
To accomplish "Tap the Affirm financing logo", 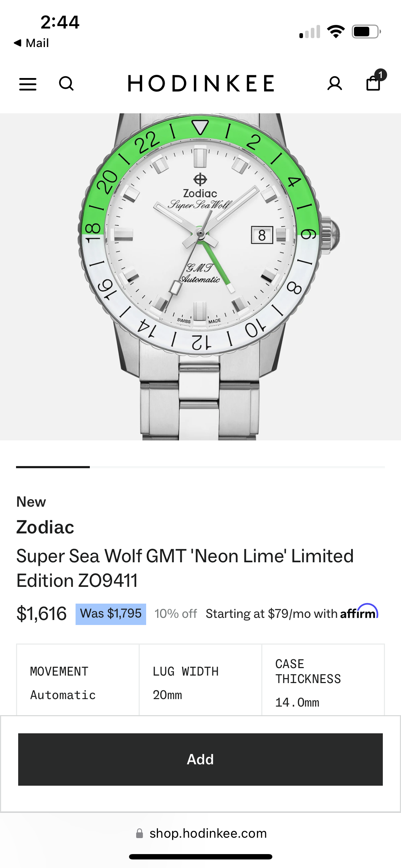I will [359, 613].
